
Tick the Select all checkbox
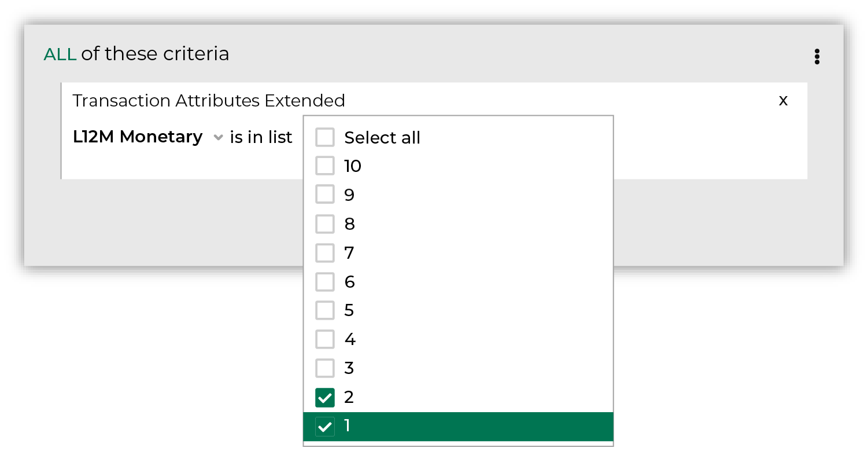325,137
